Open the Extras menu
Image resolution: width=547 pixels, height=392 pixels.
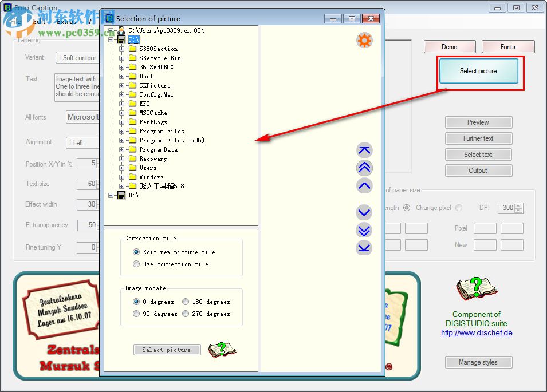(x=66, y=22)
